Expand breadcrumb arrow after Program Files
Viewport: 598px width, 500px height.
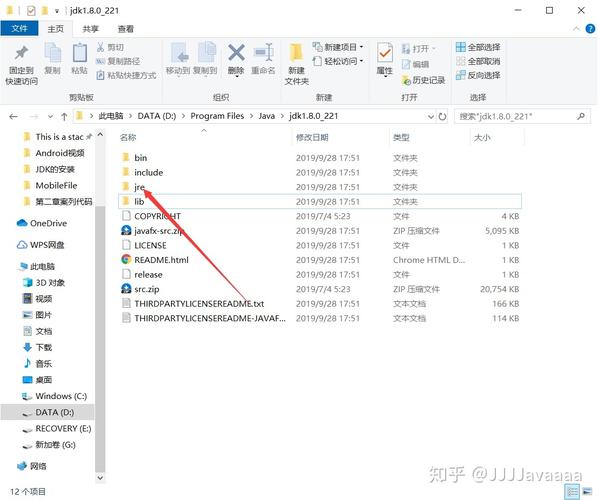[x=251, y=116]
